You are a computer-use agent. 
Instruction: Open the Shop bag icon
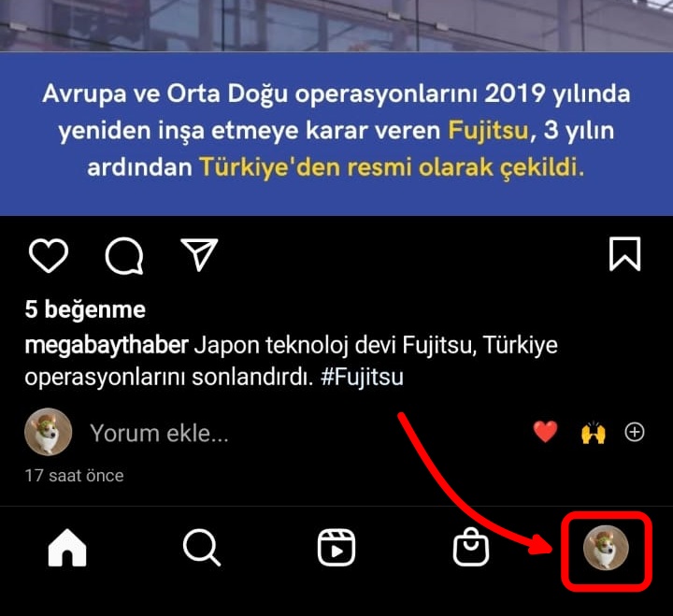(x=471, y=547)
